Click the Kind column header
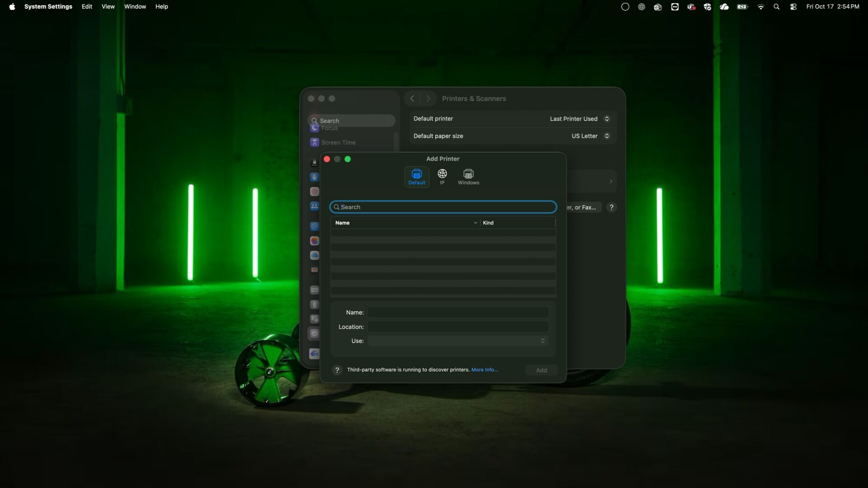Image resolution: width=868 pixels, height=488 pixels. (517, 223)
